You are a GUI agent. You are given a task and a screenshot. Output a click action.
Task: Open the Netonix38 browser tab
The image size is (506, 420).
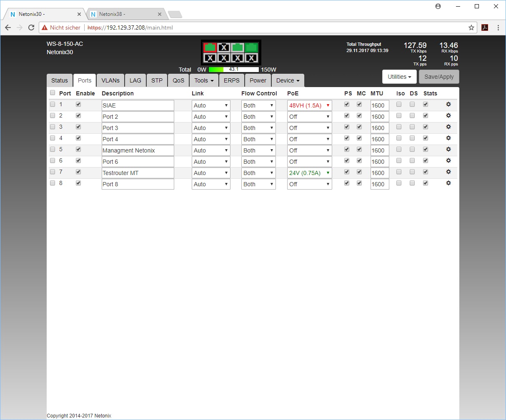[x=125, y=14]
